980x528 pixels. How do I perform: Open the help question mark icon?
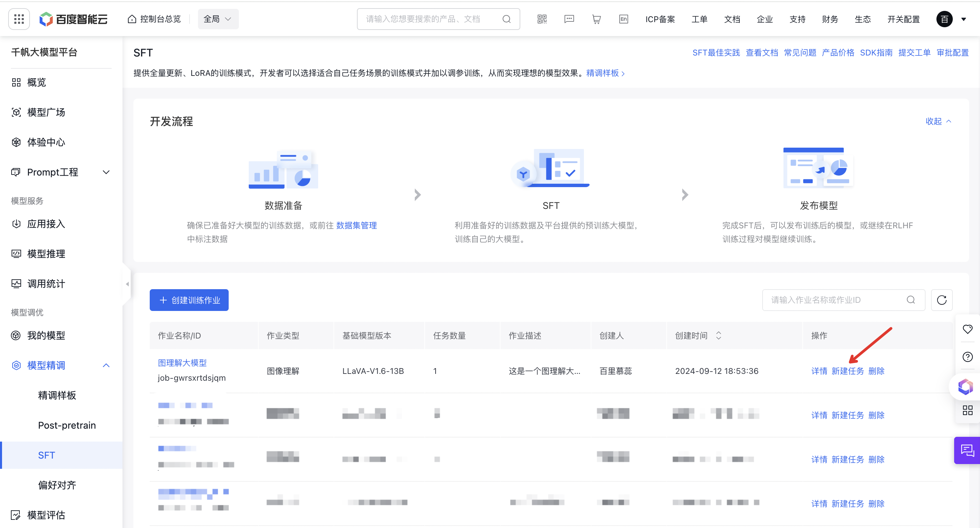[967, 357]
